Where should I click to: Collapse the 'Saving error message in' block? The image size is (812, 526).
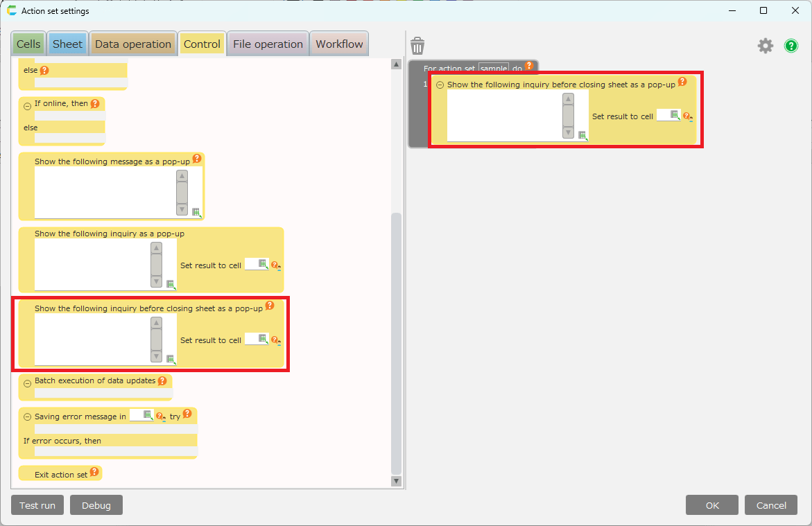pyautogui.click(x=28, y=417)
